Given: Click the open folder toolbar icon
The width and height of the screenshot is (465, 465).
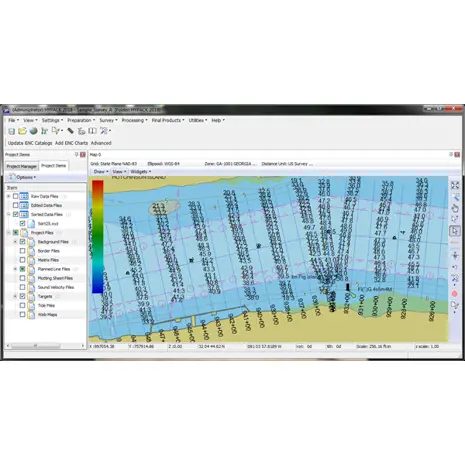Looking at the screenshot, I should tap(22, 131).
